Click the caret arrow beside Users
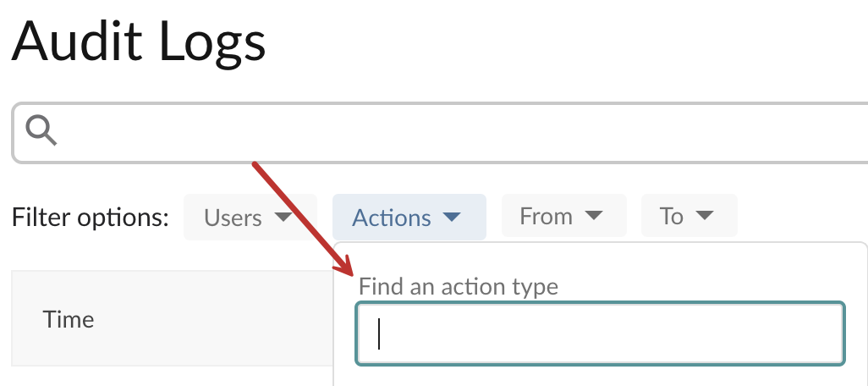 (283, 217)
